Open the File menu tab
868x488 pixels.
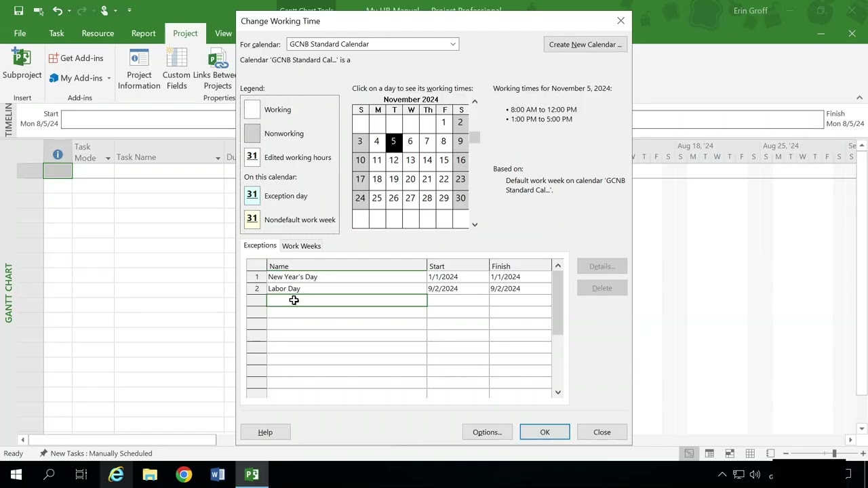(20, 33)
